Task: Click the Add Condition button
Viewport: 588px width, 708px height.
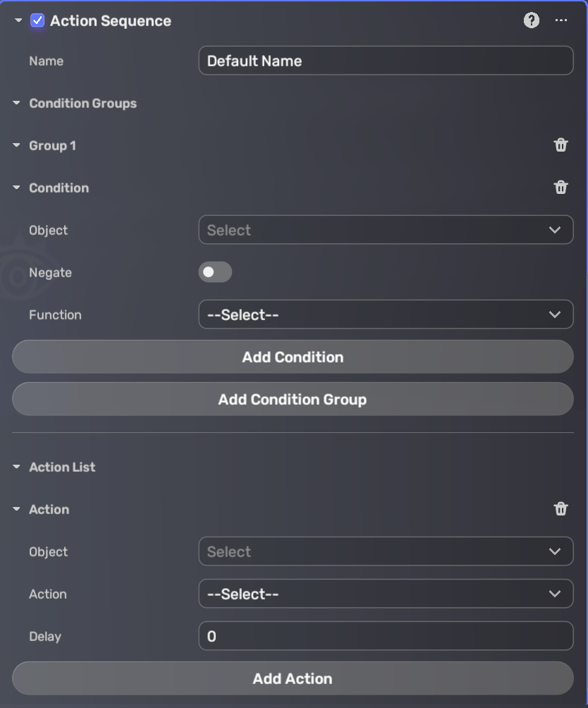Action: click(293, 357)
